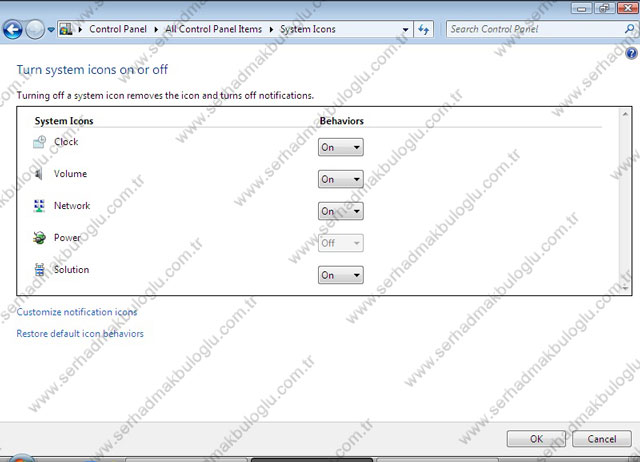
Task: Restore down the window
Action: coord(604,8)
